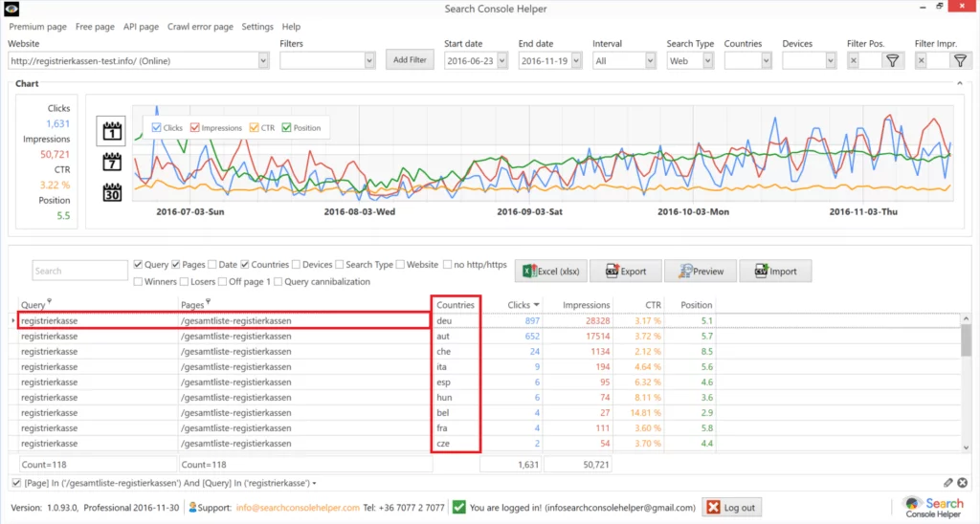
Task: Click the Log out button
Action: 732,507
